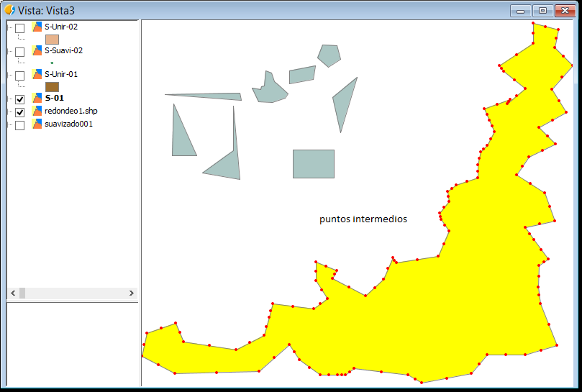Click the redondeo1.shp layer icon
Viewport: 582px width, 392px height.
click(x=37, y=111)
